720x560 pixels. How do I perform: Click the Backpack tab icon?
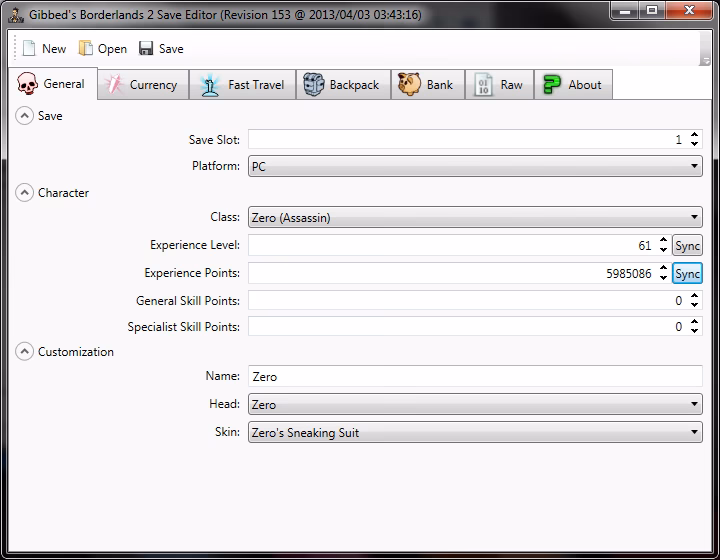(x=314, y=84)
